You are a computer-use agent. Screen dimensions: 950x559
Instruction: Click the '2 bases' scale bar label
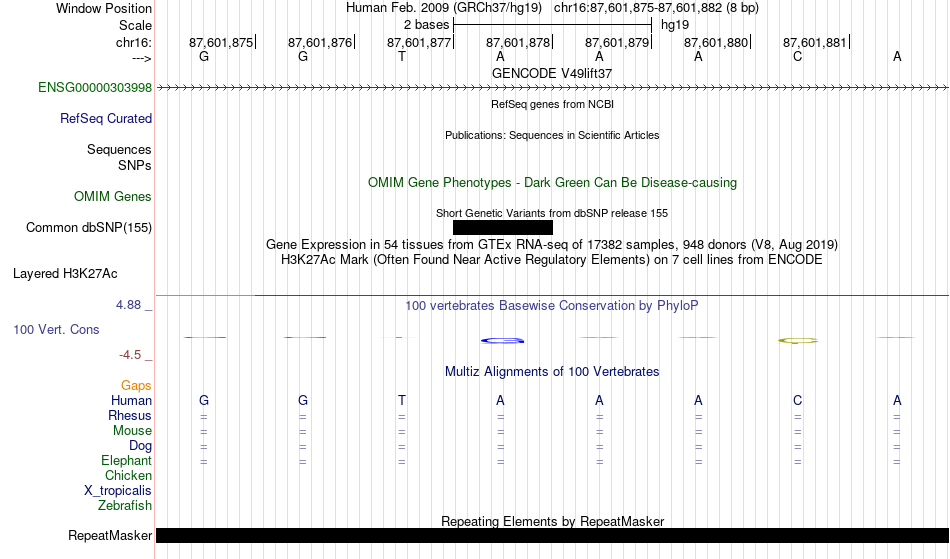pos(427,25)
